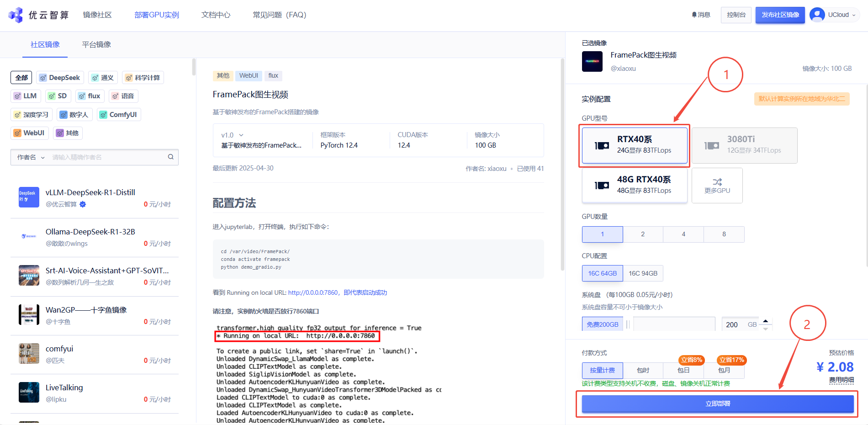Viewport: 868px width, 425px height.
Task: Click the UCloud user avatar icon
Action: [817, 15]
